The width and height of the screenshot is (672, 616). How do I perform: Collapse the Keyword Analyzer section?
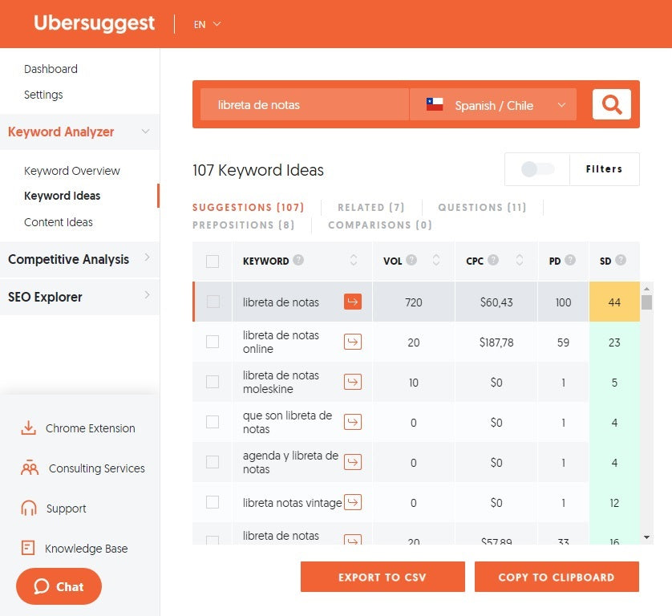[x=79, y=132]
